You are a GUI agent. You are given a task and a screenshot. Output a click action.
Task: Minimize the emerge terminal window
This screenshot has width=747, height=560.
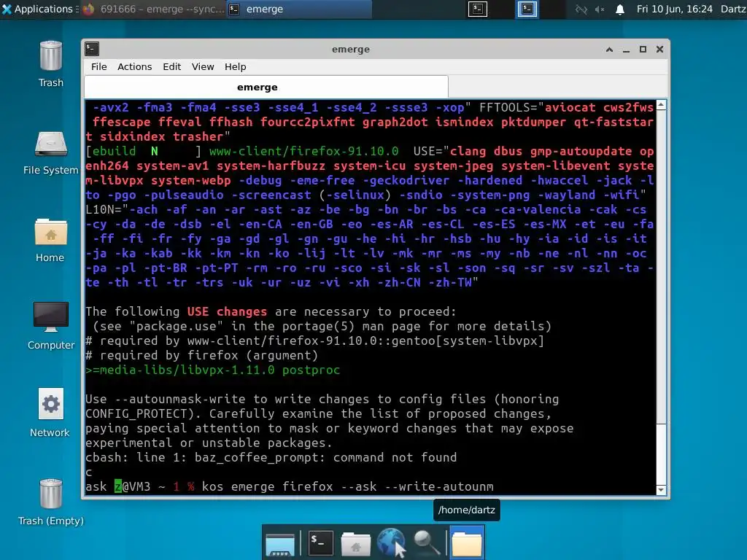tap(626, 50)
